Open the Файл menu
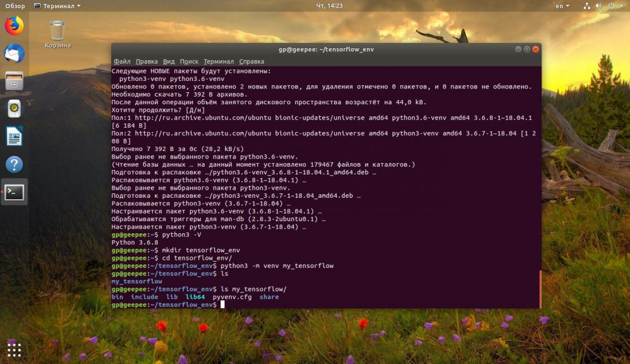This screenshot has width=630, height=364. (122, 61)
